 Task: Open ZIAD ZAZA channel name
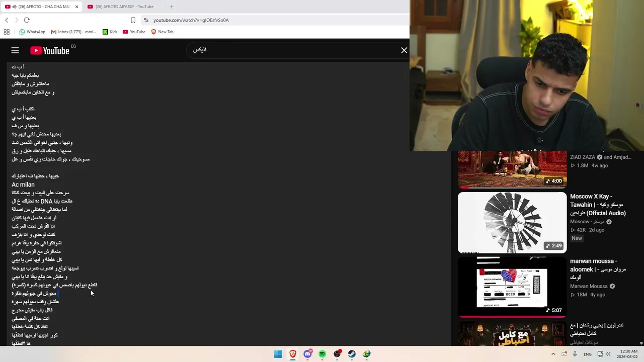tap(583, 157)
